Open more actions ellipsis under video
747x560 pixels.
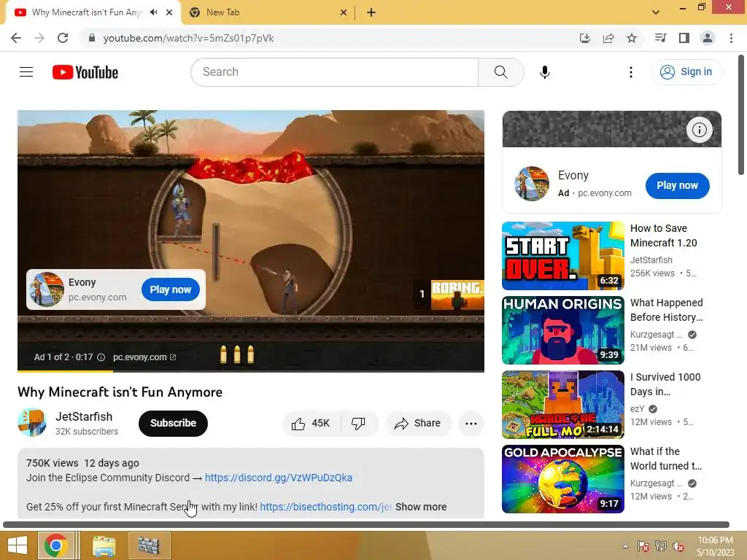tap(471, 424)
